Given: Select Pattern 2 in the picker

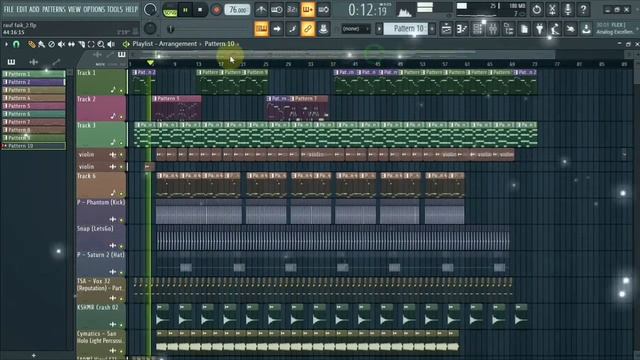Looking at the screenshot, I should point(34,82).
